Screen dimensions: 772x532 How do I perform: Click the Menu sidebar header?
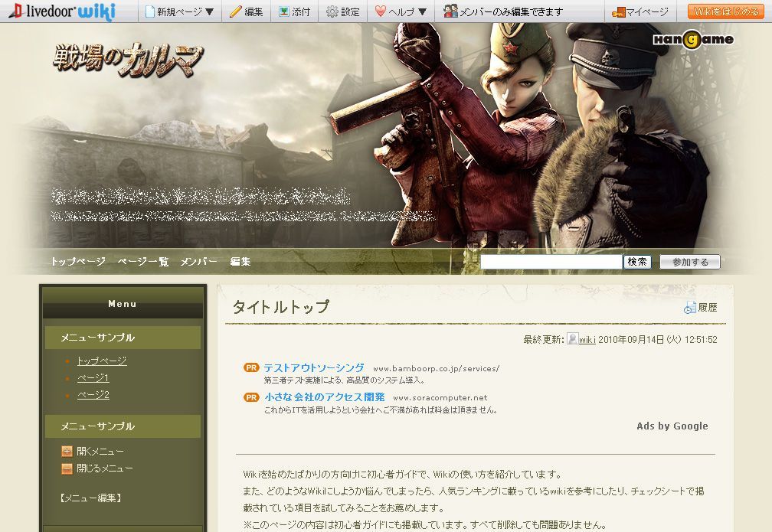tap(123, 304)
